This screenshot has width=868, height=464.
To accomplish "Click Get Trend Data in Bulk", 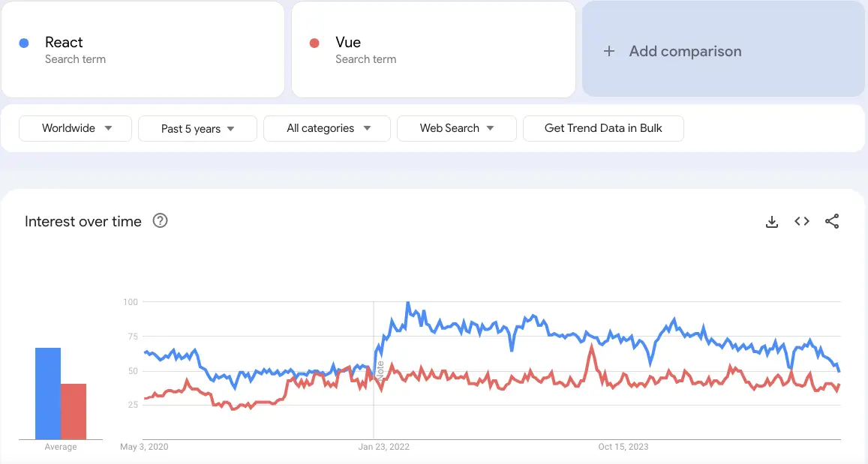I will (603, 128).
